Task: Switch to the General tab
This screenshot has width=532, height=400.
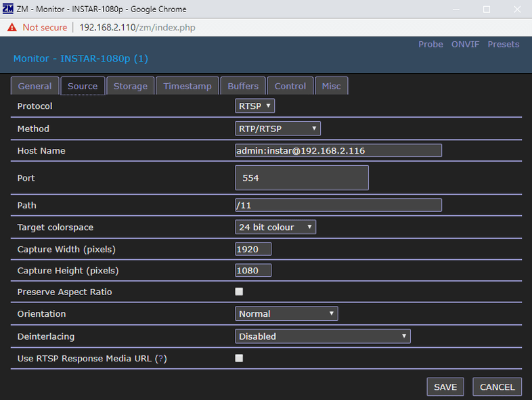Action: [35, 86]
